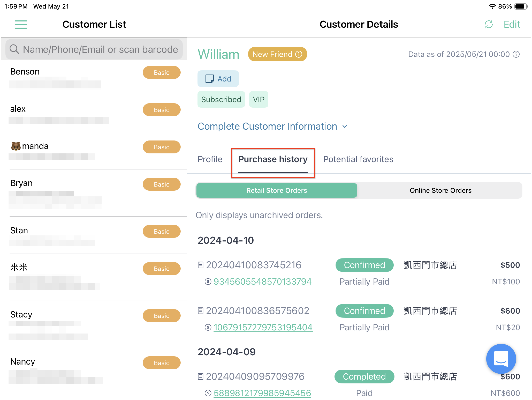Tap the New Friend badge
This screenshot has height=400, width=532.
point(277,54)
